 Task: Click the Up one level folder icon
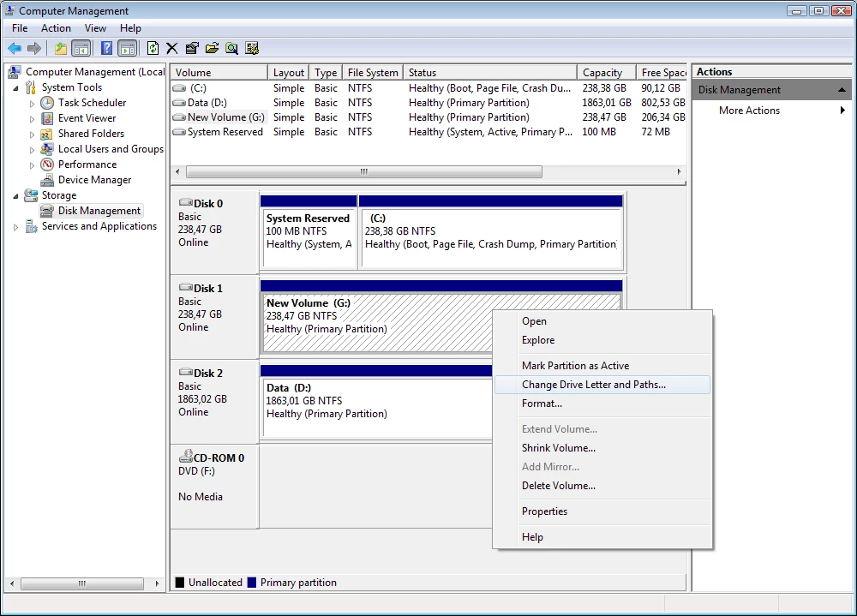(x=61, y=49)
